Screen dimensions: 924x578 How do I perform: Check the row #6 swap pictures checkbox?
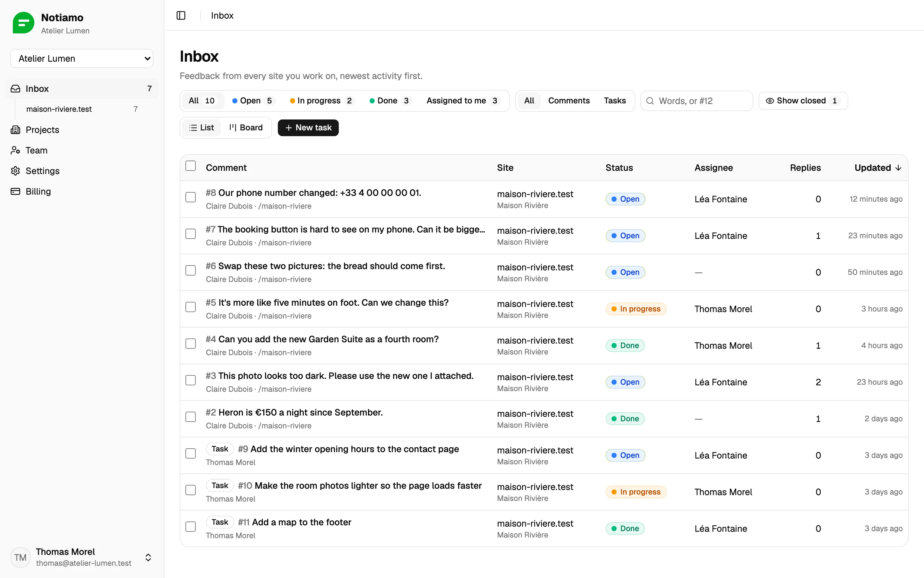[x=191, y=271]
